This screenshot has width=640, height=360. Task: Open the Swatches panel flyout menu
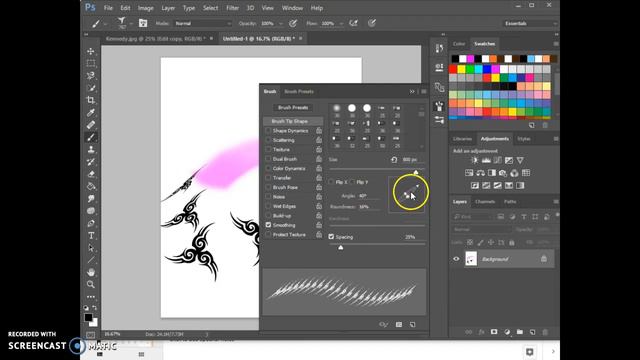[x=556, y=44]
